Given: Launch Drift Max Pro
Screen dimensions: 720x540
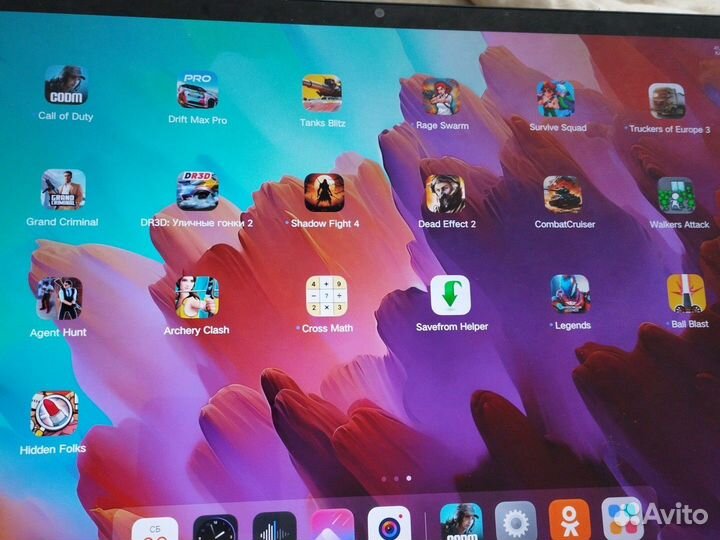Looking at the screenshot, I should point(197,90).
